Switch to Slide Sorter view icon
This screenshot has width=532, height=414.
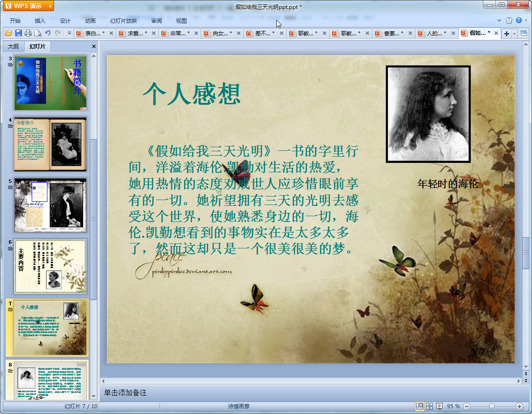pyautogui.click(x=430, y=406)
